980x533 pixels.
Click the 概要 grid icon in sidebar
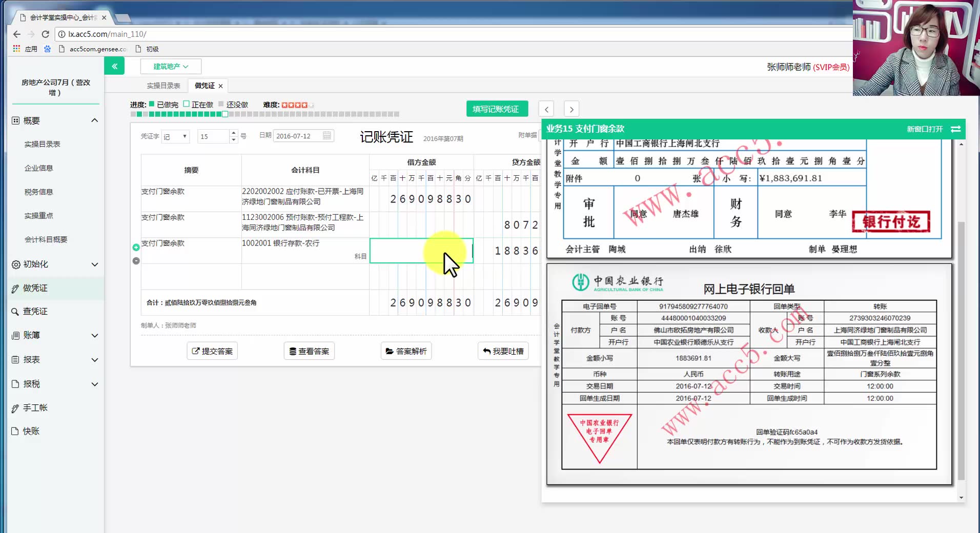click(x=16, y=120)
